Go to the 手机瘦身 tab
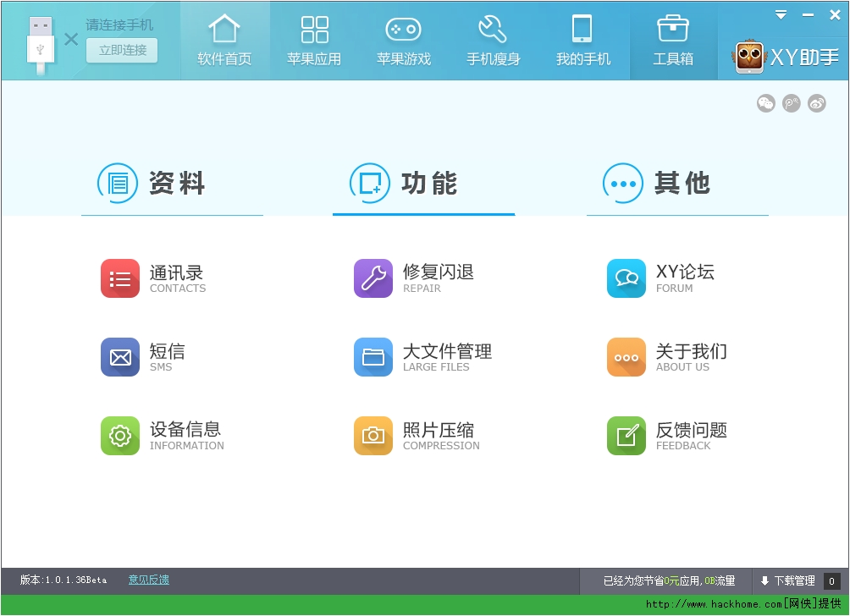The width and height of the screenshot is (850, 616). 494,41
